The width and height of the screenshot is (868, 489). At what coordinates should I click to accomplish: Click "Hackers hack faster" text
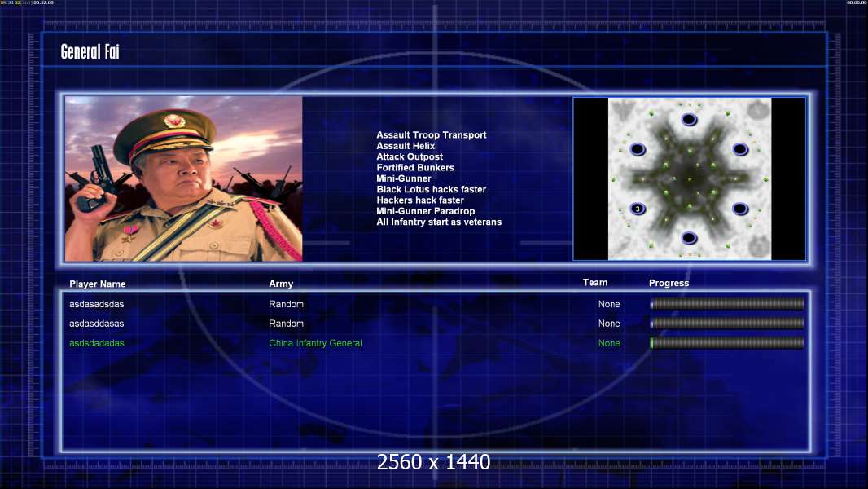click(420, 200)
